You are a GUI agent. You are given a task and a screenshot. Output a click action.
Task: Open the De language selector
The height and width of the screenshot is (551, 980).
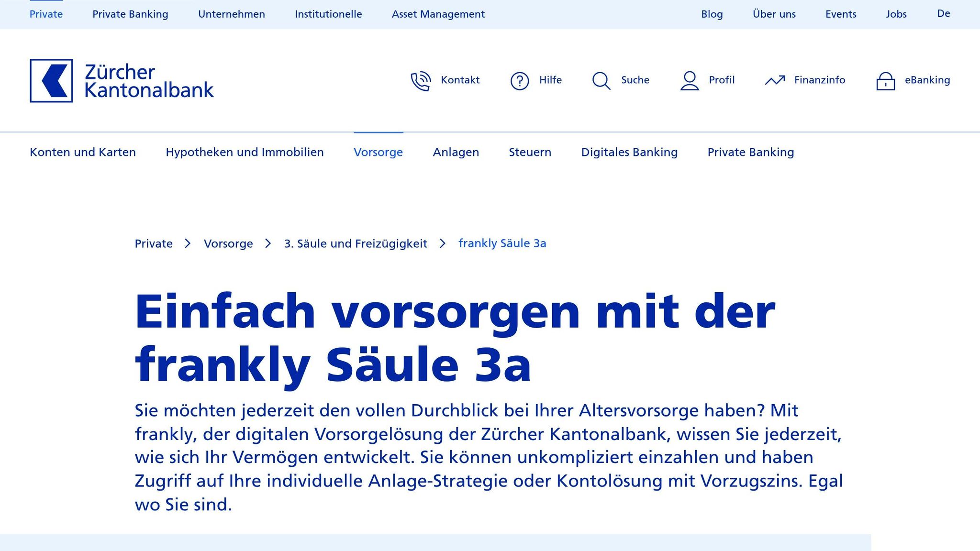[x=943, y=14]
